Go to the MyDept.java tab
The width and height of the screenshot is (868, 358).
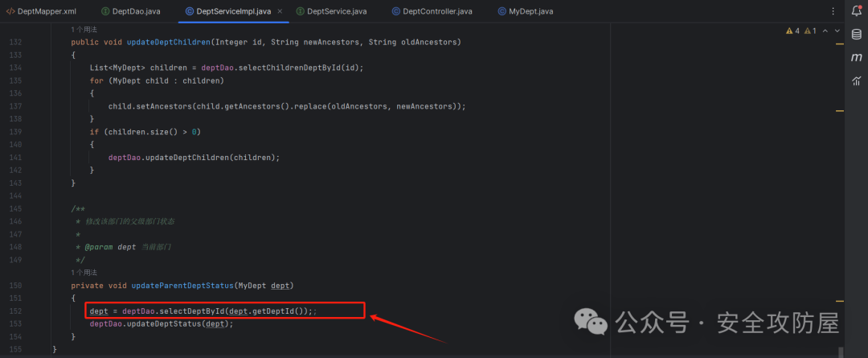[x=525, y=11]
